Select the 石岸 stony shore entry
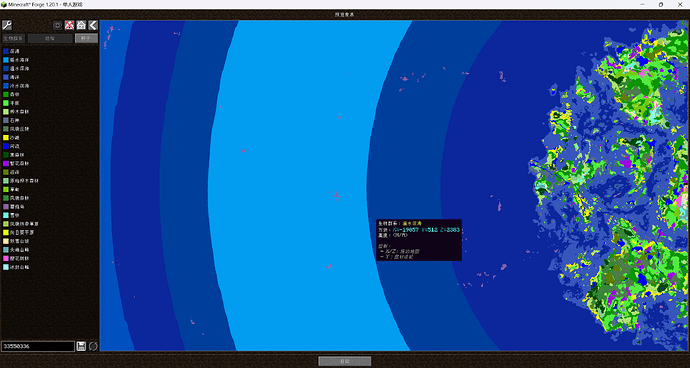Screen dimensions: 690x368 (x=12, y=120)
